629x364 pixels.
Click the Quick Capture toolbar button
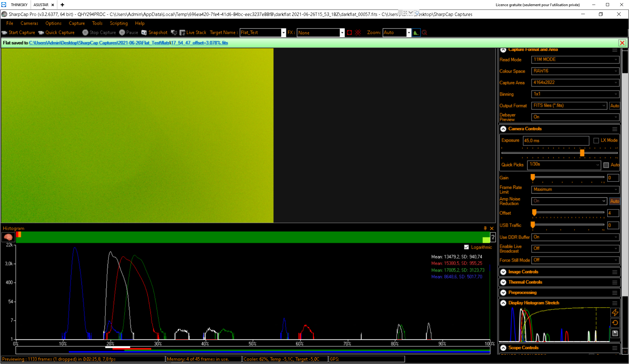57,33
